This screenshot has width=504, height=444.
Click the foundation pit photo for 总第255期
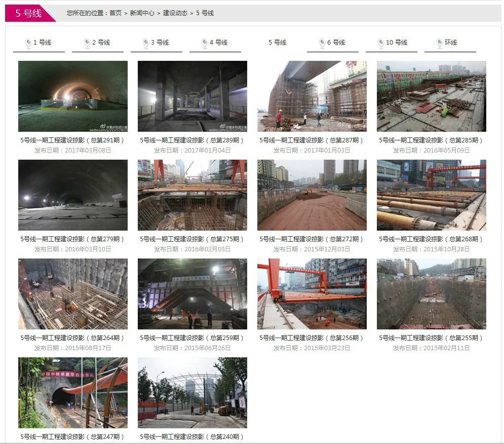point(431,294)
